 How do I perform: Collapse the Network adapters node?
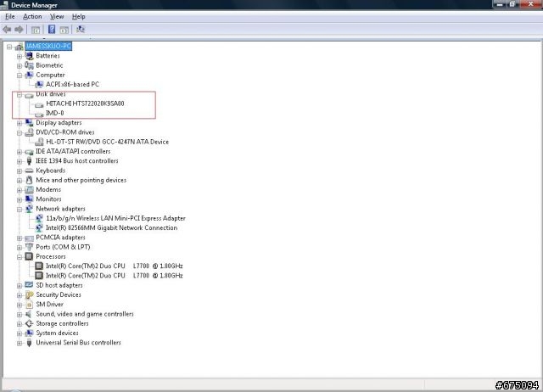click(x=20, y=210)
